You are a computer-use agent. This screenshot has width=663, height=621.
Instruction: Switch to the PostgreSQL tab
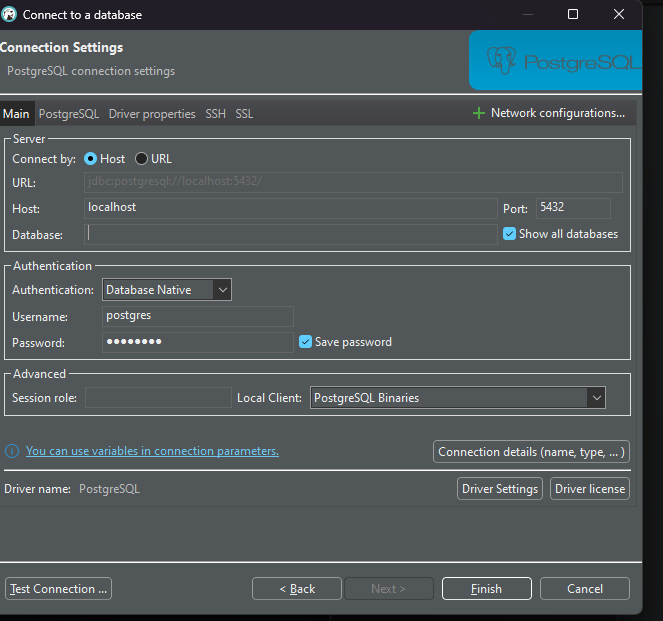coord(69,114)
